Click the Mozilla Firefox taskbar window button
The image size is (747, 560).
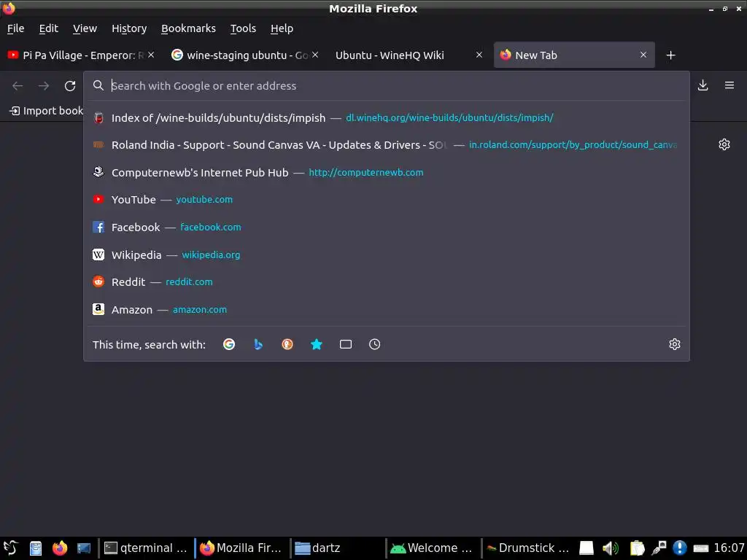[241, 548]
